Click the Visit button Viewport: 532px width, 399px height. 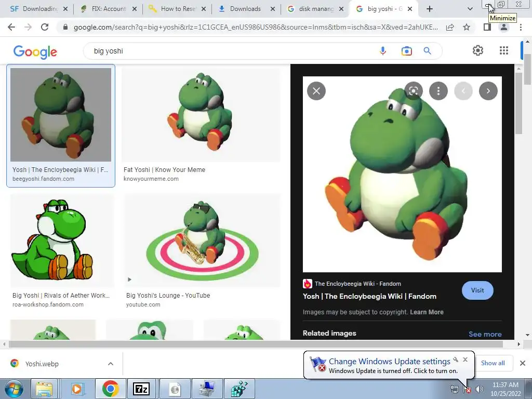[x=477, y=290]
